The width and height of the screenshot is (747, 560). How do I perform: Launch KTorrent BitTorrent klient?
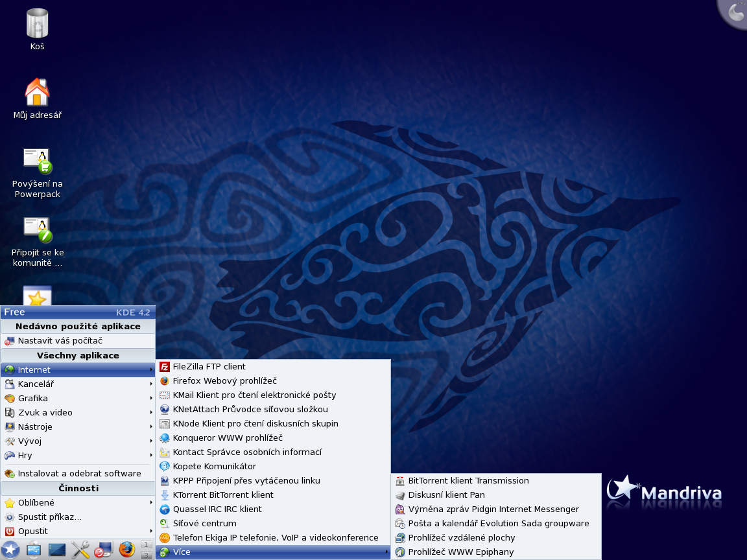pyautogui.click(x=274, y=495)
